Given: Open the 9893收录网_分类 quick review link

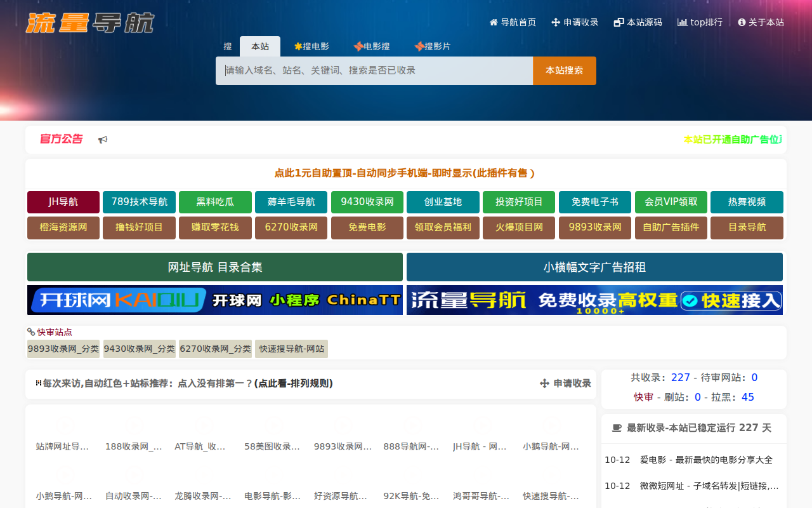Looking at the screenshot, I should pos(63,349).
